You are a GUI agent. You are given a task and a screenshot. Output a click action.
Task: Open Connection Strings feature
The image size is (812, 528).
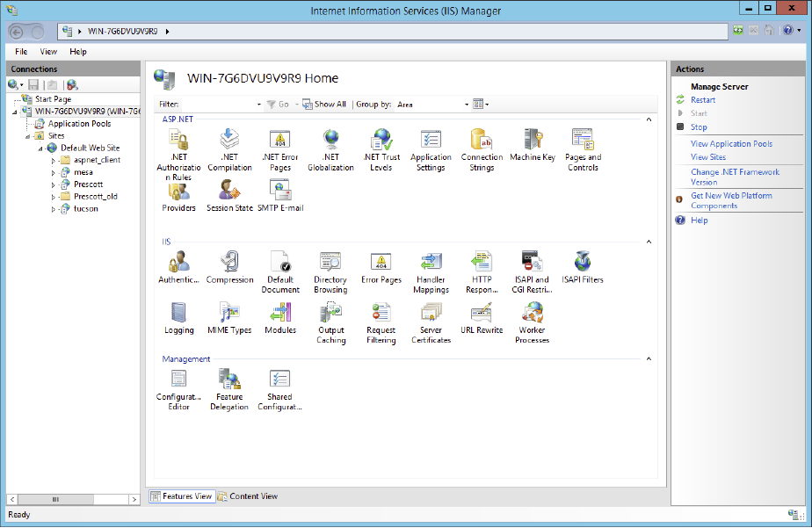point(482,150)
